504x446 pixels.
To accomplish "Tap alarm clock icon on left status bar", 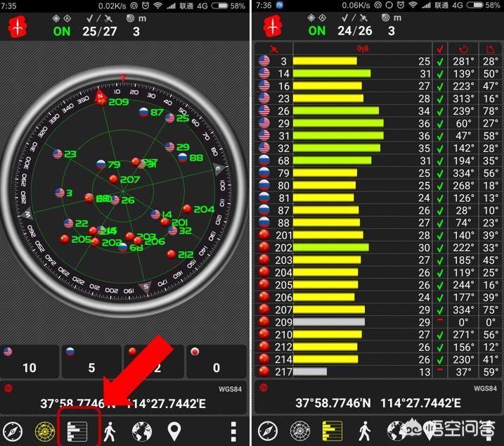I will [x=146, y=6].
